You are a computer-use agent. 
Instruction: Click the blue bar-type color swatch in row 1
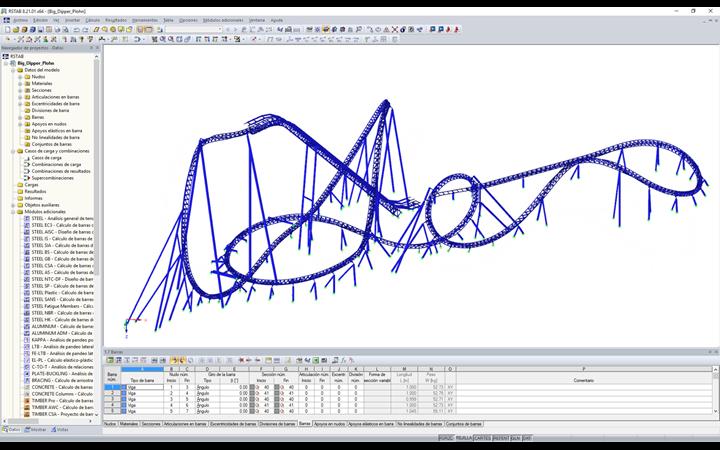pos(124,388)
